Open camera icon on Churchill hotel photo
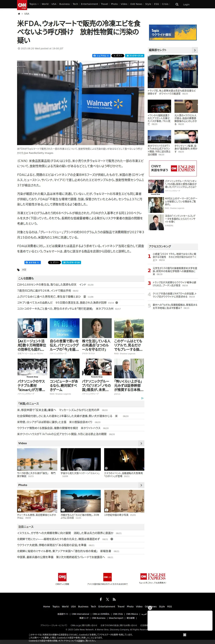The height and width of the screenshot is (644, 215). tap(20, 510)
